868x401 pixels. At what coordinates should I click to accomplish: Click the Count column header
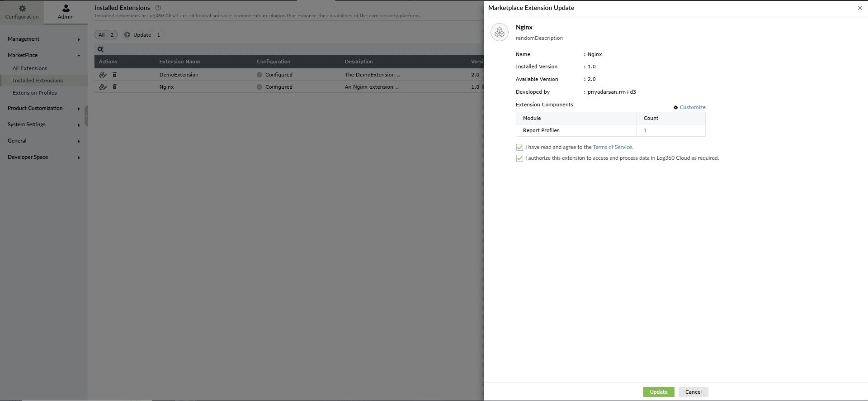click(651, 118)
